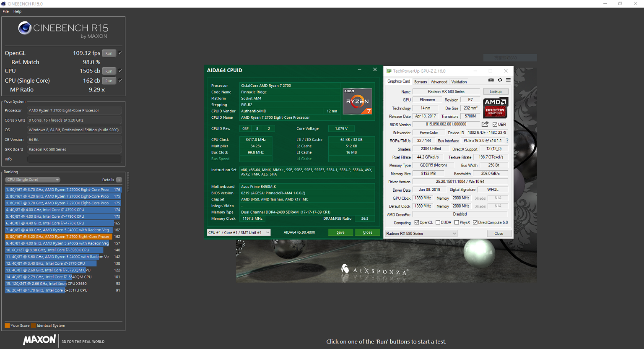Switch to the Validation tab

coord(459,82)
